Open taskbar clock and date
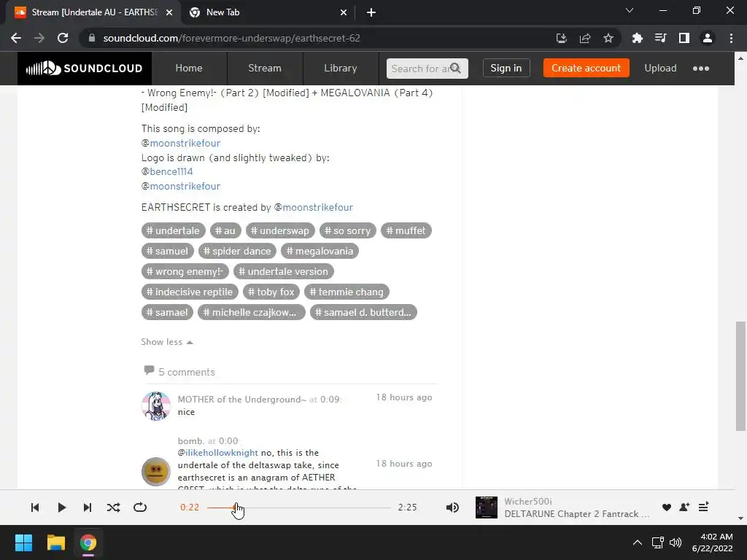747x560 pixels. [x=712, y=542]
